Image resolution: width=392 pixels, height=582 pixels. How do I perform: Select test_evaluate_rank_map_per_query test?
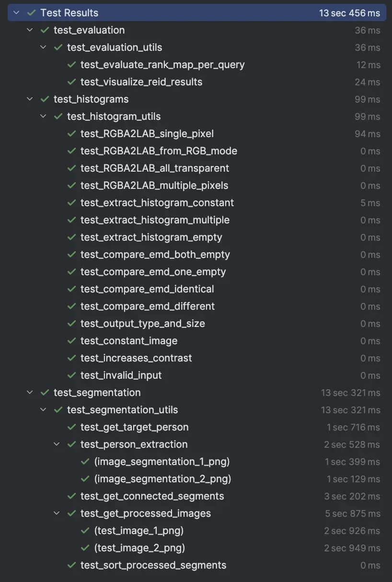pos(162,65)
